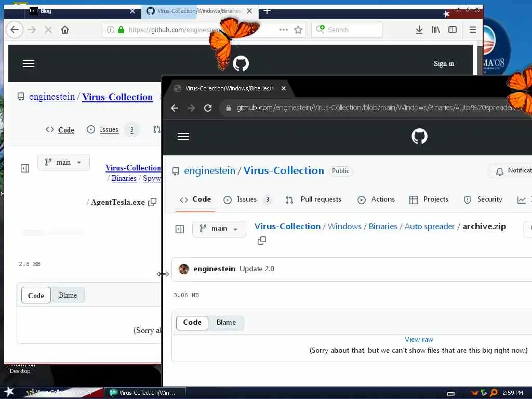
Task: Open Security tab
Action: pos(483,199)
